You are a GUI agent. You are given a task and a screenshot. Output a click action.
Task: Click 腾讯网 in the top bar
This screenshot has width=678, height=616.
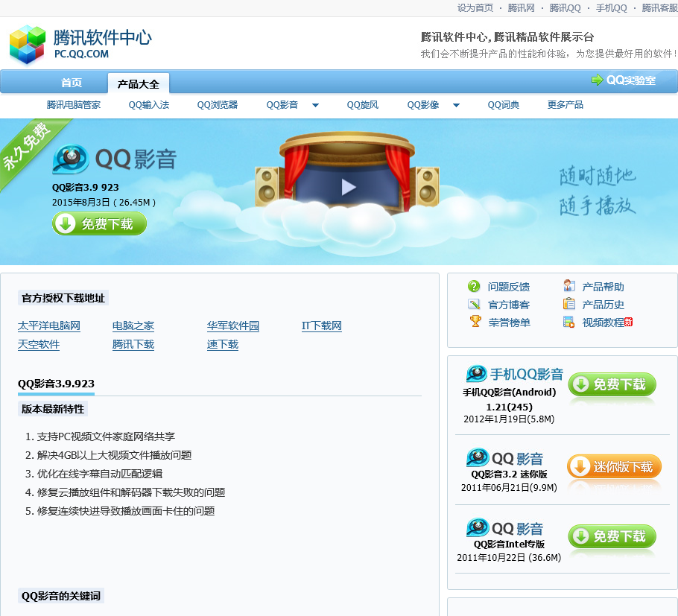click(x=521, y=7)
